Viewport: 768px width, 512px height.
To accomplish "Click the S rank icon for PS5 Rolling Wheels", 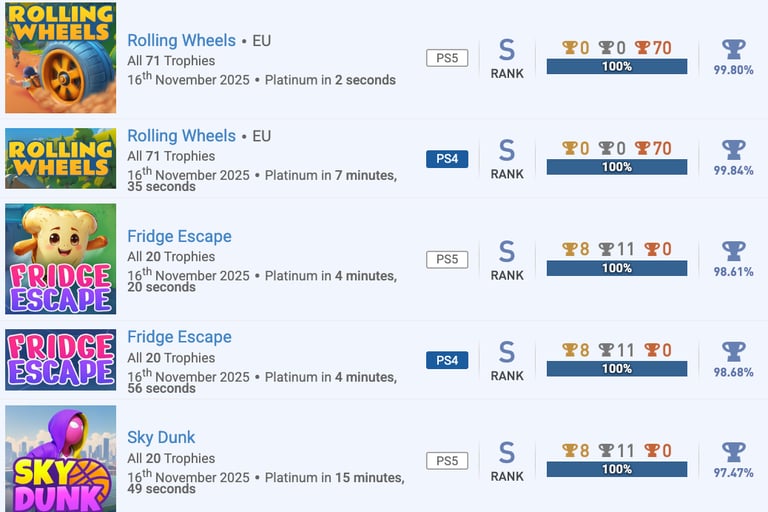I will click(507, 50).
